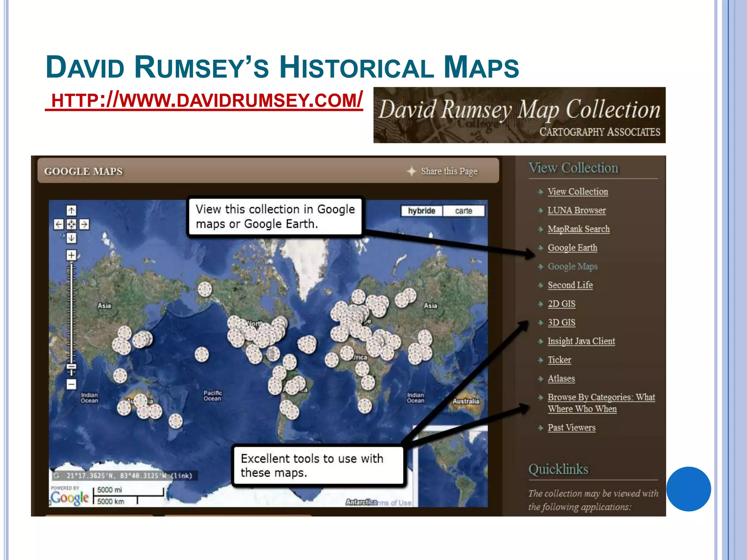
Task: Click the GOOGLE MAPS panel title
Action: point(83,171)
